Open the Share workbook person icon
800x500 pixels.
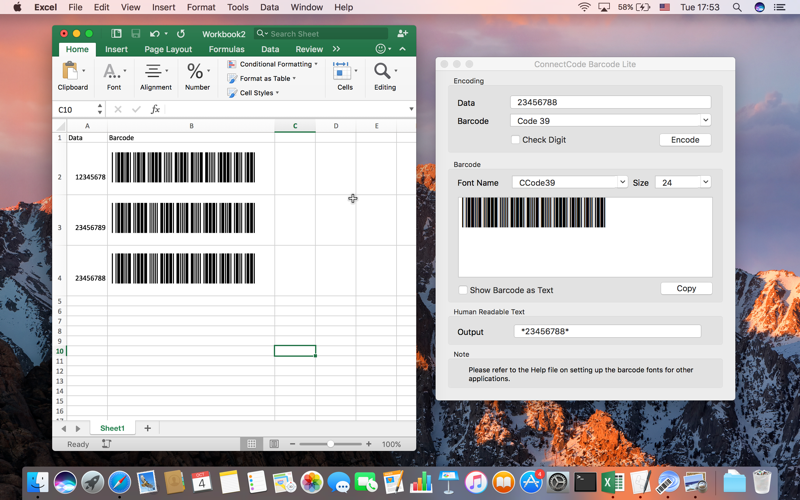[403, 33]
